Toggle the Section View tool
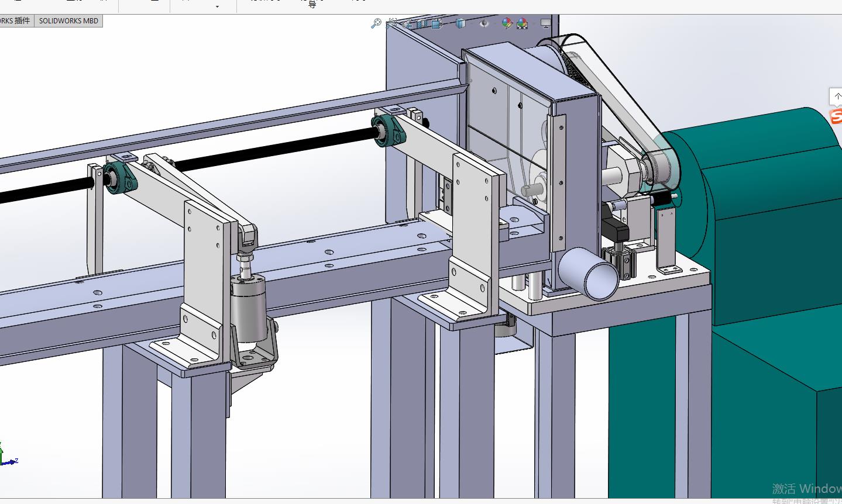842x504 pixels. click(x=423, y=23)
